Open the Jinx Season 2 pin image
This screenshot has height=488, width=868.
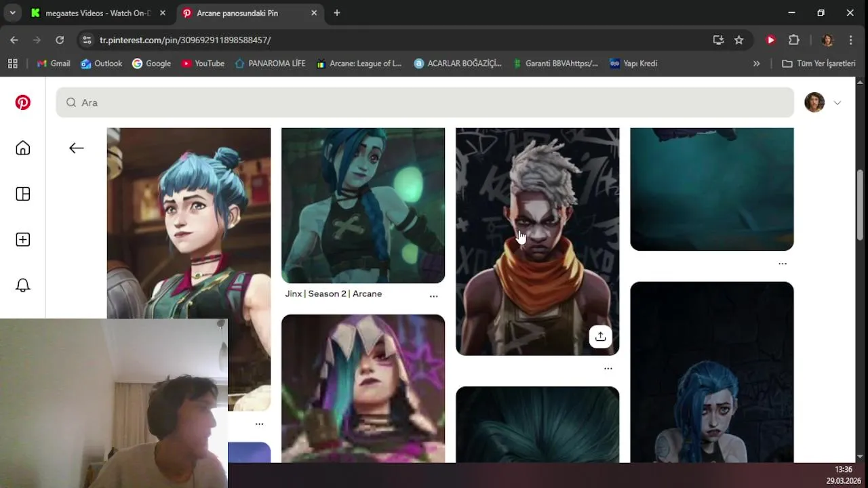pyautogui.click(x=363, y=205)
